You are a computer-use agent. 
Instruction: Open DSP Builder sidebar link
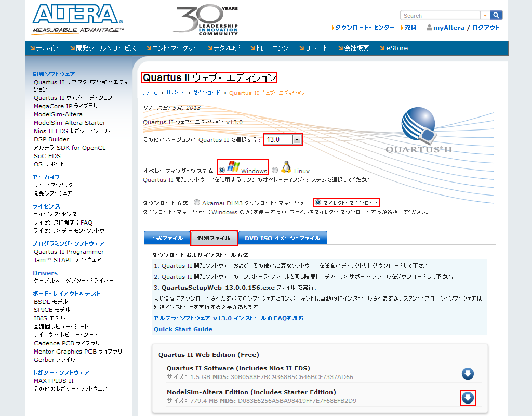(51, 139)
